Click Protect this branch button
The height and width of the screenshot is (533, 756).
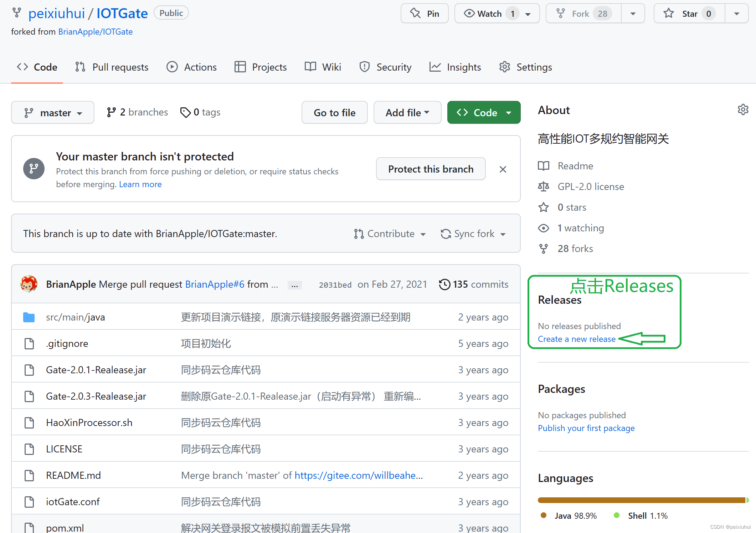point(431,169)
